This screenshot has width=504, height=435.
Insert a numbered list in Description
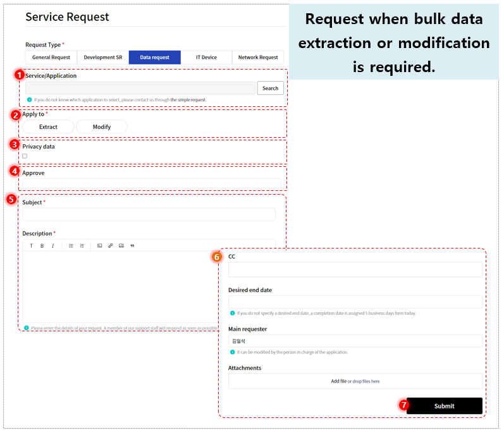click(82, 246)
